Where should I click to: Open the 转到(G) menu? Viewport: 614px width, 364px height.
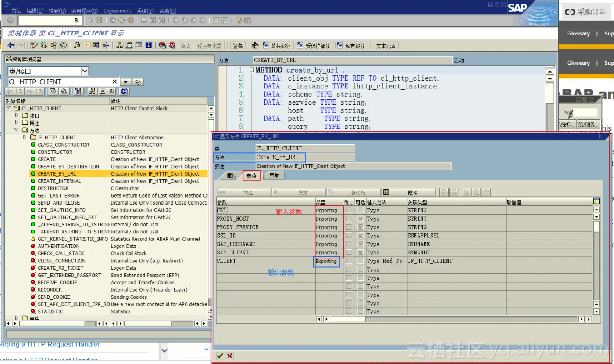pyautogui.click(x=57, y=11)
